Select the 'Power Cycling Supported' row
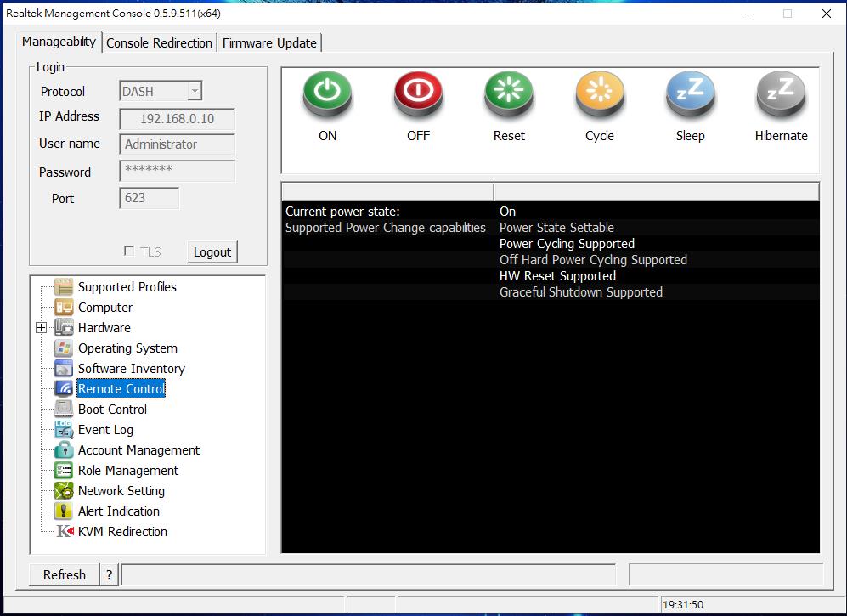Image resolution: width=847 pixels, height=616 pixels. pos(551,244)
